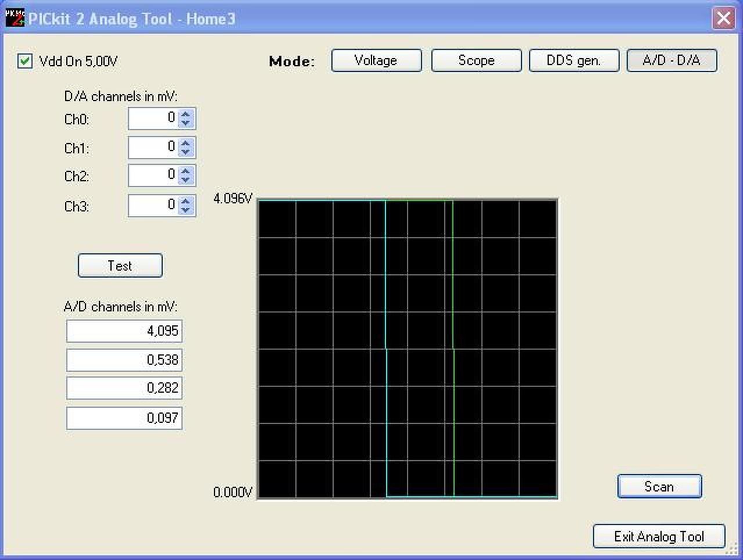Increase Ch3 D/A value with up arrow

[x=186, y=201]
